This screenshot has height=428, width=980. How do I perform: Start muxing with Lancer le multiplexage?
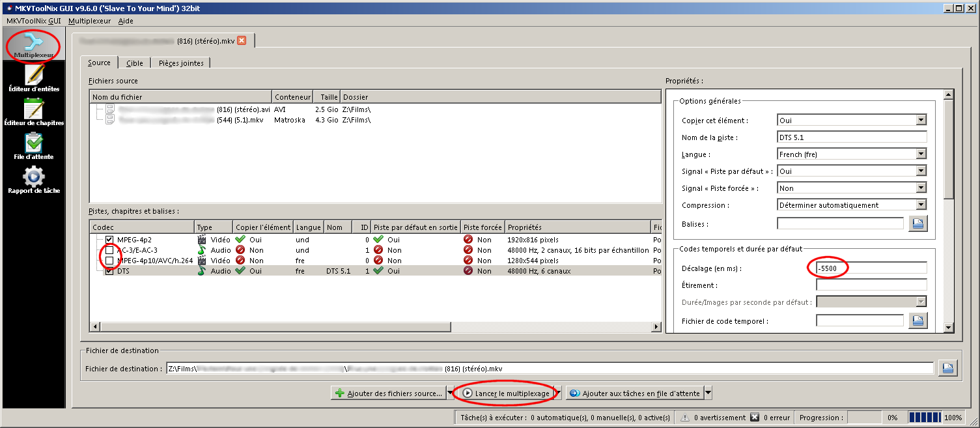pos(507,393)
